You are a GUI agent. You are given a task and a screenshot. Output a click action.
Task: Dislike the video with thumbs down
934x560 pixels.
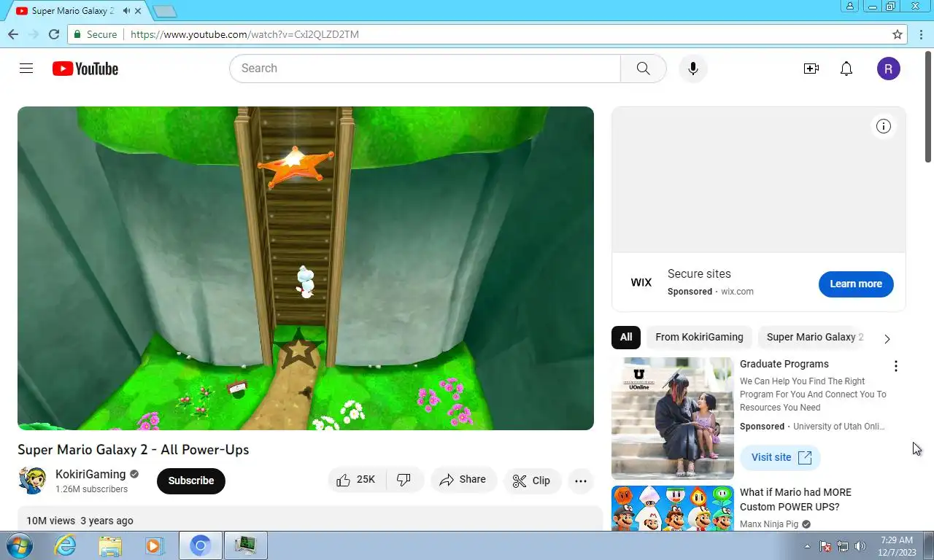[404, 480]
